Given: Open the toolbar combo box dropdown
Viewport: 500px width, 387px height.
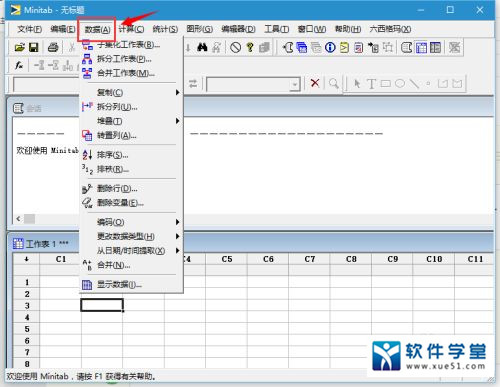Looking at the screenshot, I should pos(294,84).
